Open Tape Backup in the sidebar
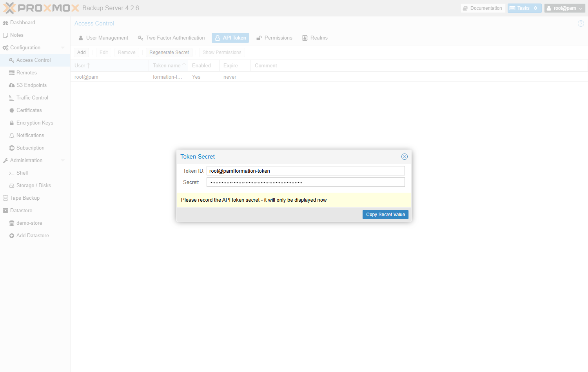Viewport: 588px width, 372px height. tap(35, 198)
